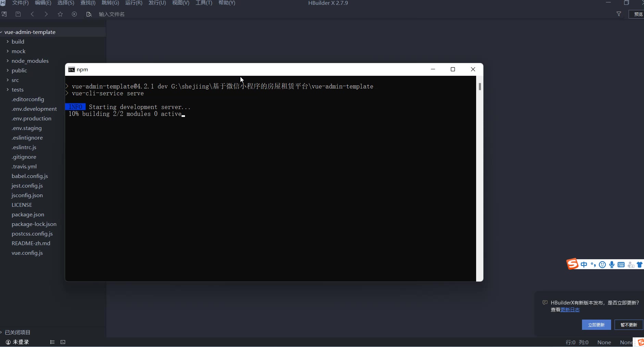Click the 暂不更新 button

629,325
